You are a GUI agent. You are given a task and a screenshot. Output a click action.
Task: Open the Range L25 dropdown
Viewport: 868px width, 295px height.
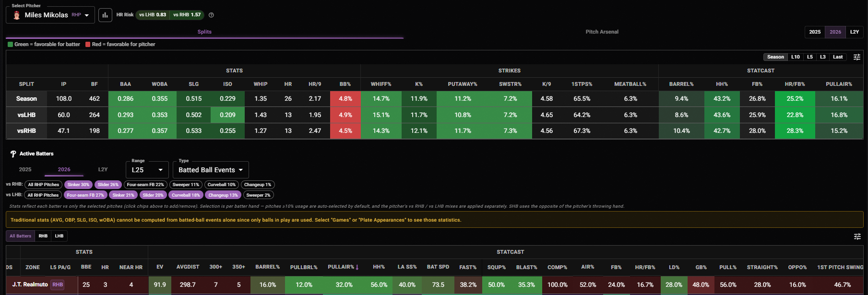(147, 170)
